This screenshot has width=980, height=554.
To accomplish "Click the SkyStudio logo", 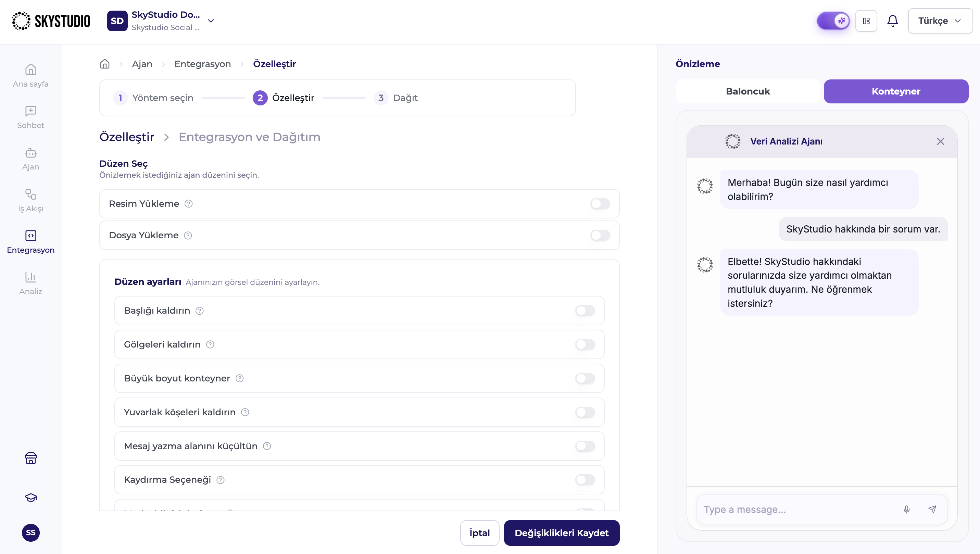I will (51, 21).
